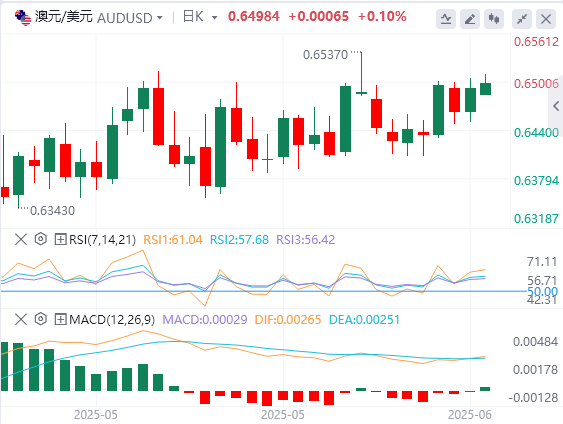Expand the side panel chevron arrow
Screen dimensions: 563x424
click(556, 106)
